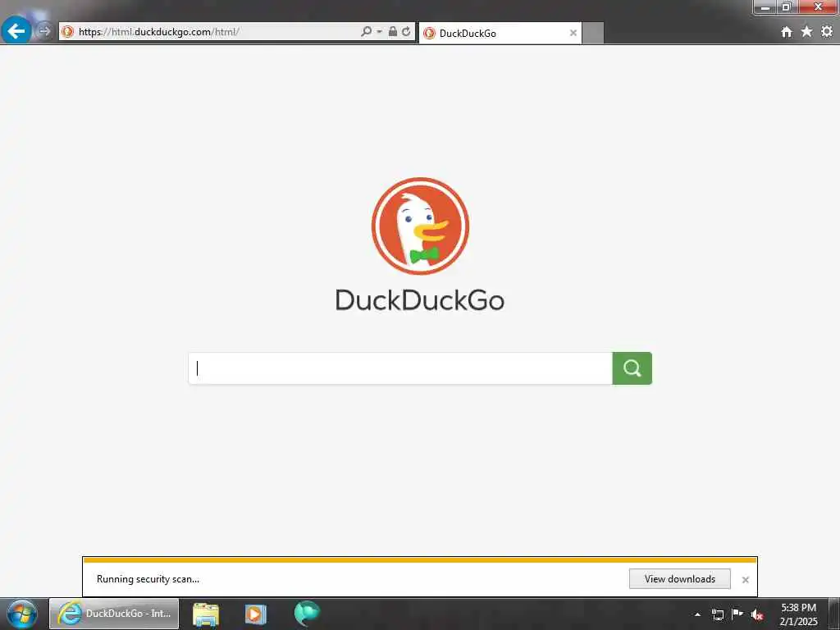Launch Windows Media Player from taskbar
840x630 pixels.
pos(256,614)
